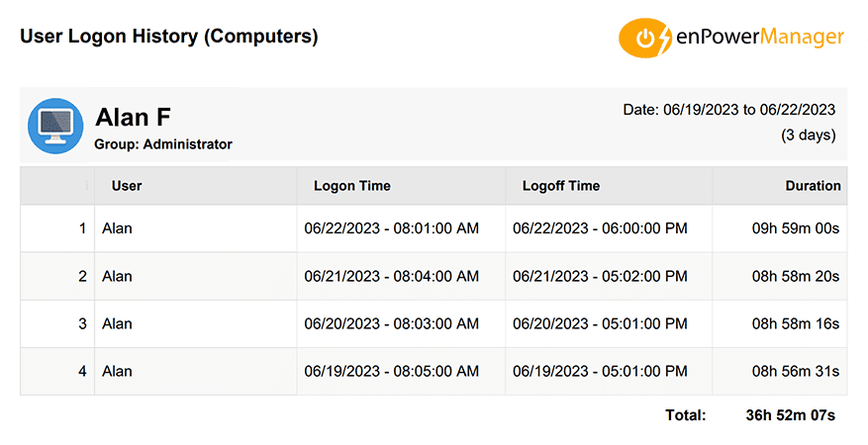This screenshot has height=445, width=868.
Task: Select the Alan F heading
Action: 134,117
